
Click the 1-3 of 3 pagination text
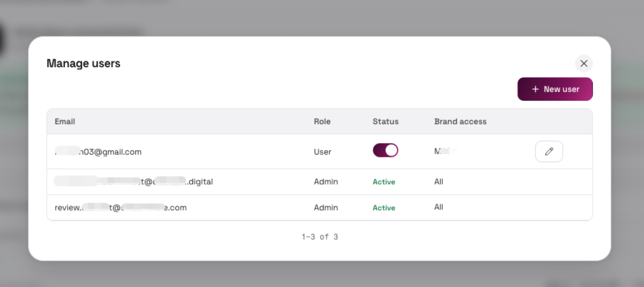point(320,237)
